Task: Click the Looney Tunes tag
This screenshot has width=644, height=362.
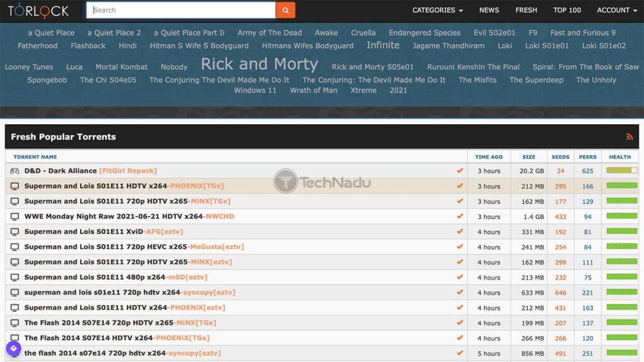Action: coord(29,67)
